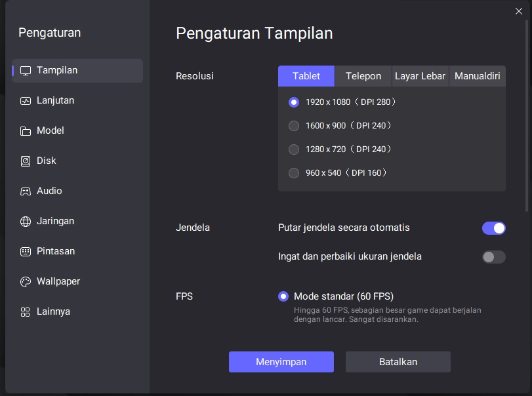Screen dimensions: 532x396
Task: Switch to the Telepon resolution tab
Action: [x=363, y=76]
